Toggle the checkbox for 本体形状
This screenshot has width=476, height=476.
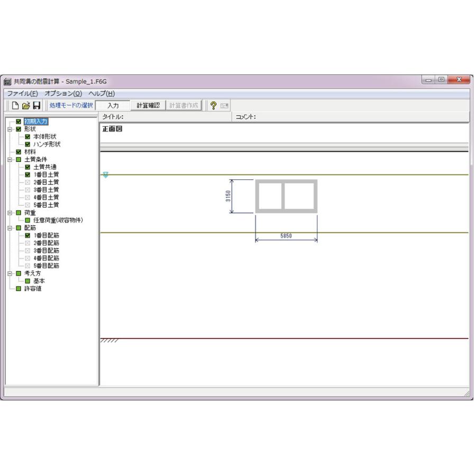click(28, 136)
